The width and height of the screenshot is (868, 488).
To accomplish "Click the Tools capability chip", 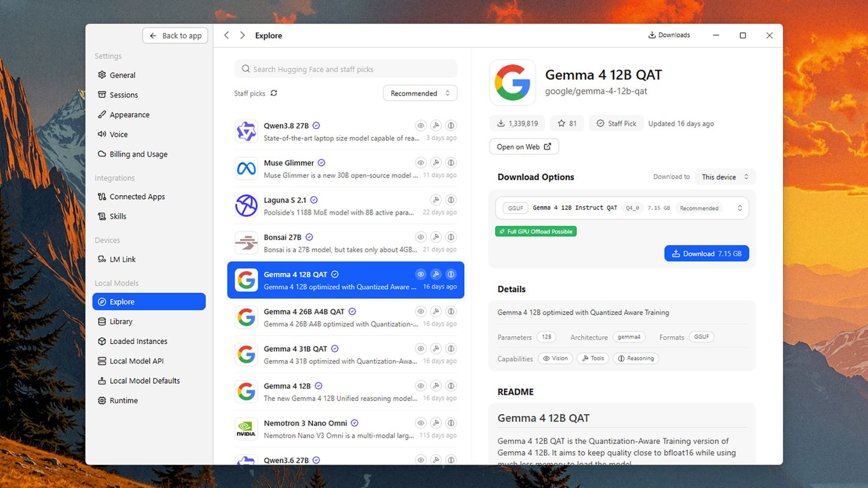I will [x=593, y=358].
